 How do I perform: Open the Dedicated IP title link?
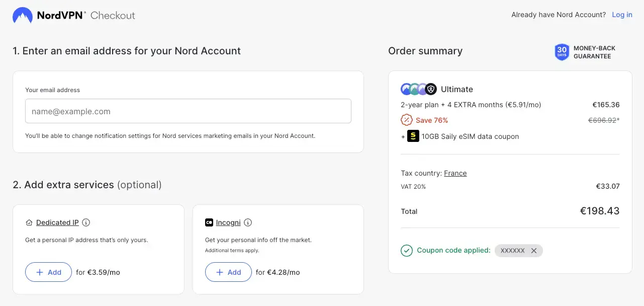coord(57,222)
